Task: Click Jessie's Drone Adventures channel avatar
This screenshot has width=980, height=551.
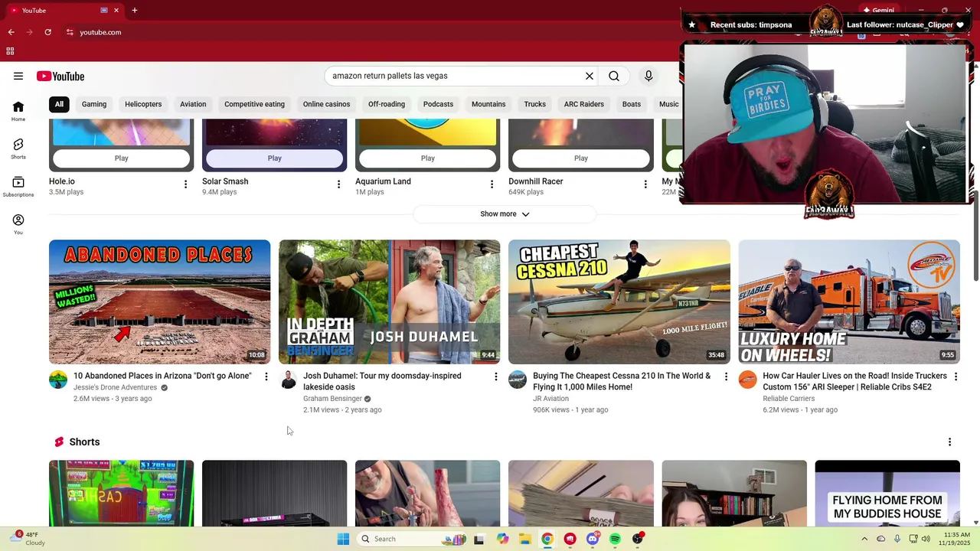Action: coord(58,380)
